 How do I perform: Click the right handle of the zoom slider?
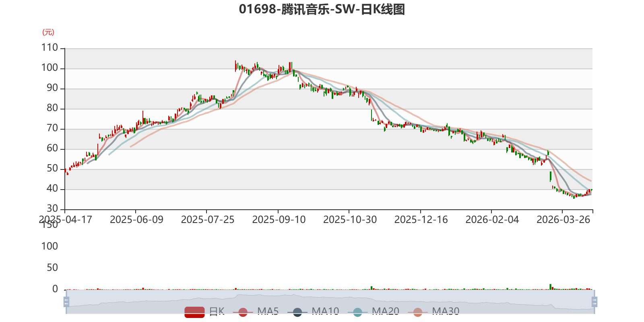coord(594,301)
